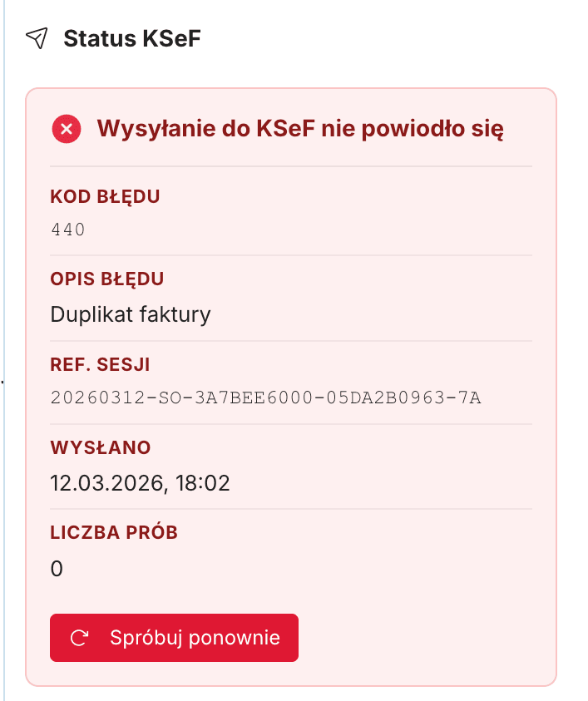
Task: Click the KOD BŁĘDU label
Action: (105, 197)
